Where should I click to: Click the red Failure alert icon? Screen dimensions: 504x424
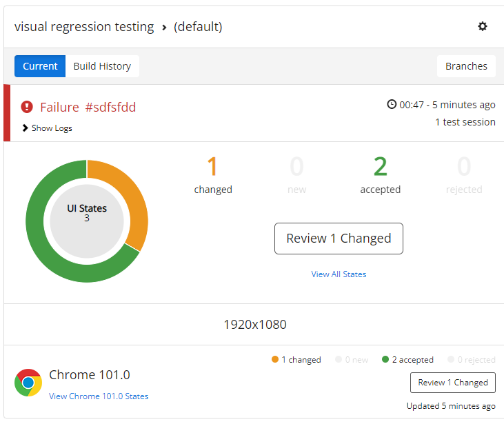tap(27, 107)
